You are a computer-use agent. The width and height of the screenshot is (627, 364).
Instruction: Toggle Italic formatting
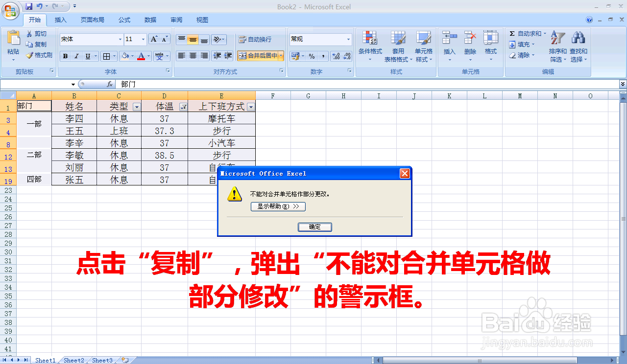point(76,56)
